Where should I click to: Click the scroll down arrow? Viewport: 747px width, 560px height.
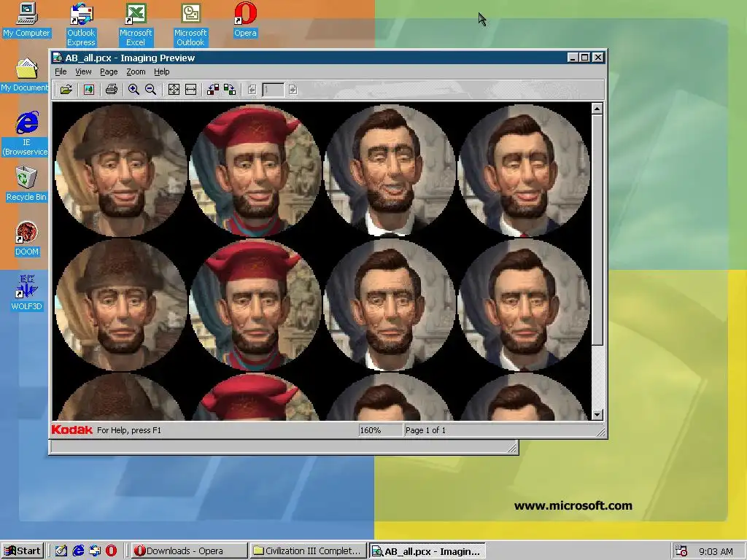point(597,415)
